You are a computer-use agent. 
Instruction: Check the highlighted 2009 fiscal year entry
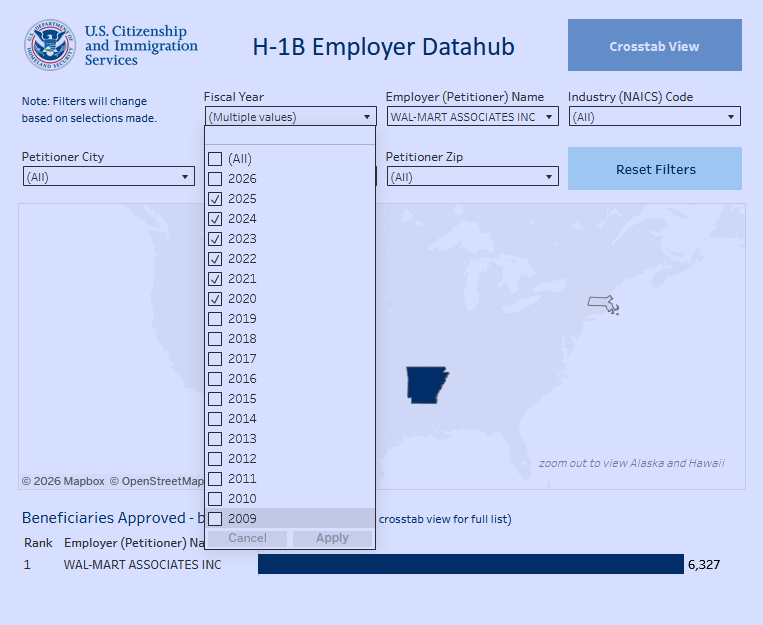tap(215, 518)
